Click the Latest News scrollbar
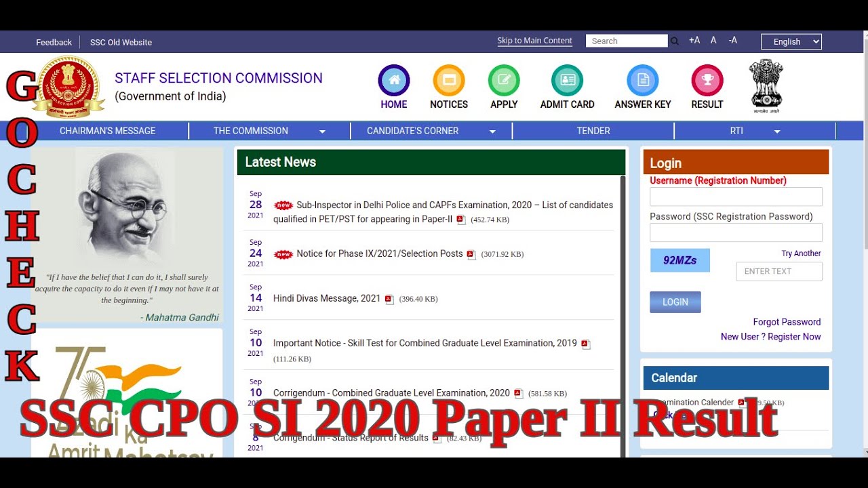The width and height of the screenshot is (868, 488). (623, 317)
